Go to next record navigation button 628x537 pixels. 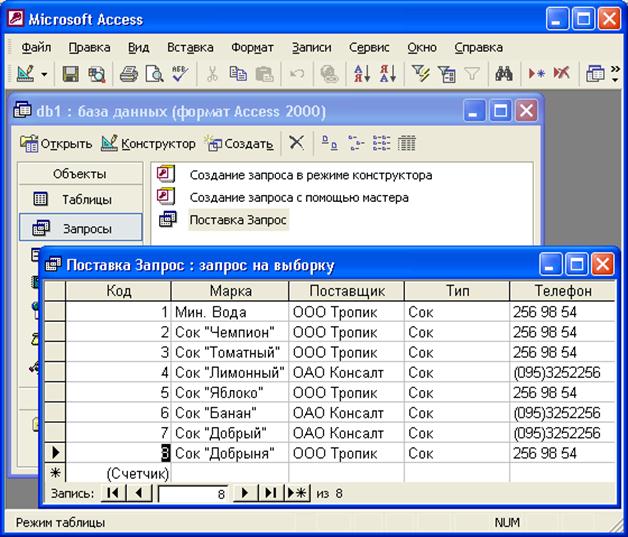245,493
